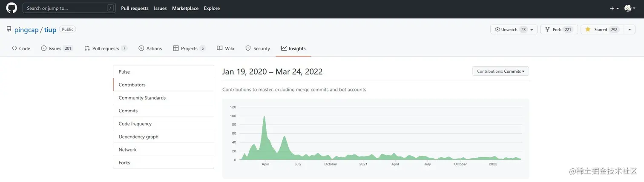Open user avatar account menu
The height and width of the screenshot is (182, 644).
pos(630,8)
